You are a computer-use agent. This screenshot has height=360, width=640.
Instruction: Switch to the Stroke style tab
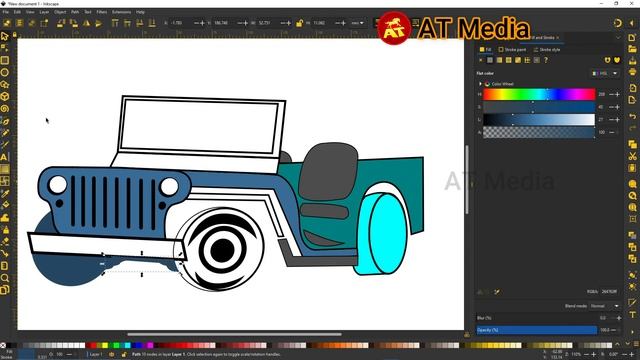(x=547, y=50)
